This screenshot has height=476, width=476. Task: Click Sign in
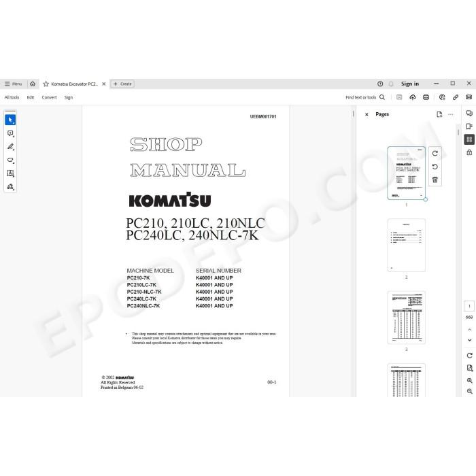coord(410,84)
